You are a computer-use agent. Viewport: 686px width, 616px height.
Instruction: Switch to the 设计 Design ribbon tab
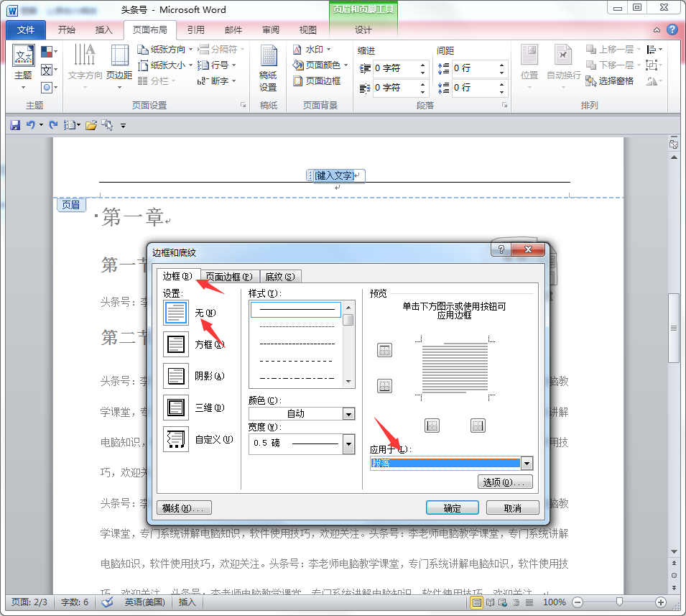[363, 29]
